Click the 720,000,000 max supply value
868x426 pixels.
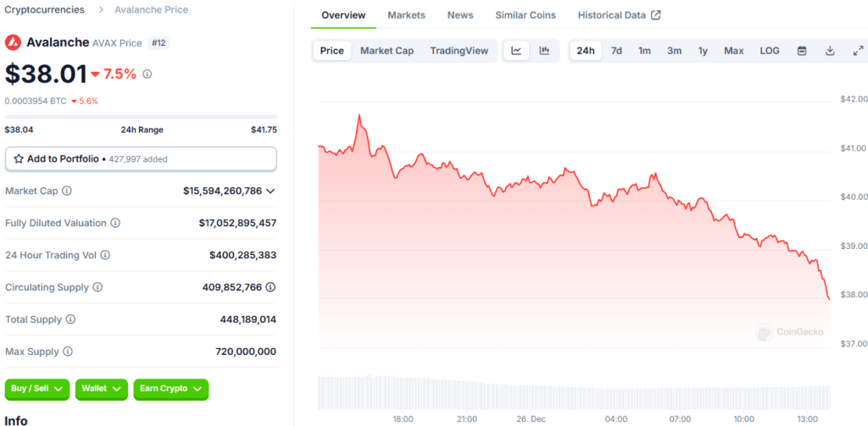pyautogui.click(x=246, y=351)
